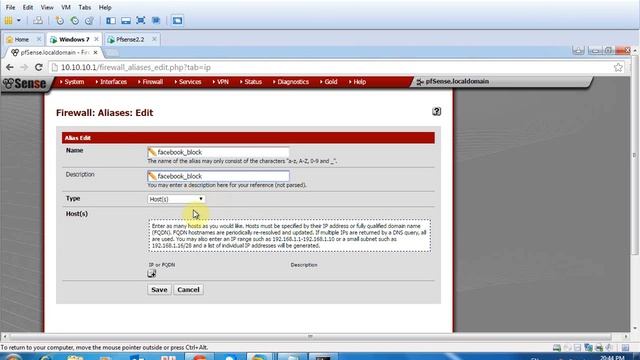Switch to the Windows 7 VM tab
The image size is (640, 360).
[74, 40]
